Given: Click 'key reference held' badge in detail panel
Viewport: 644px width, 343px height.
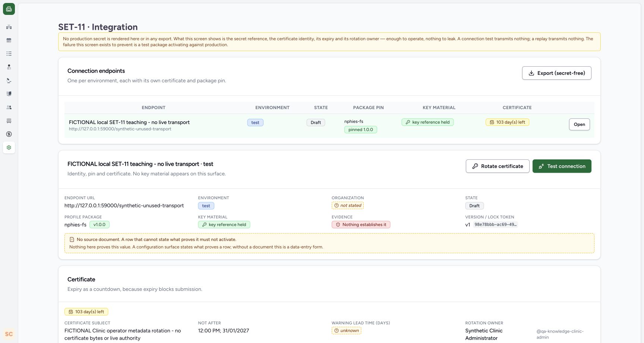Looking at the screenshot, I should tap(224, 225).
